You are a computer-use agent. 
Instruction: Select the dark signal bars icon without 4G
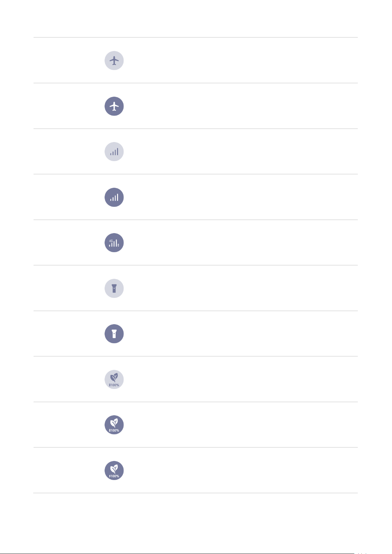(x=114, y=197)
